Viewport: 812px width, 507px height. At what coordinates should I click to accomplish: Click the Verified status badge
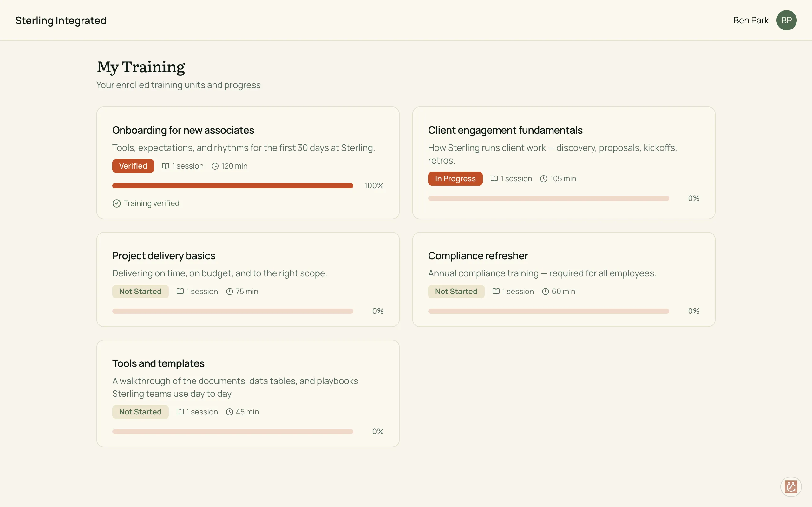coord(133,166)
